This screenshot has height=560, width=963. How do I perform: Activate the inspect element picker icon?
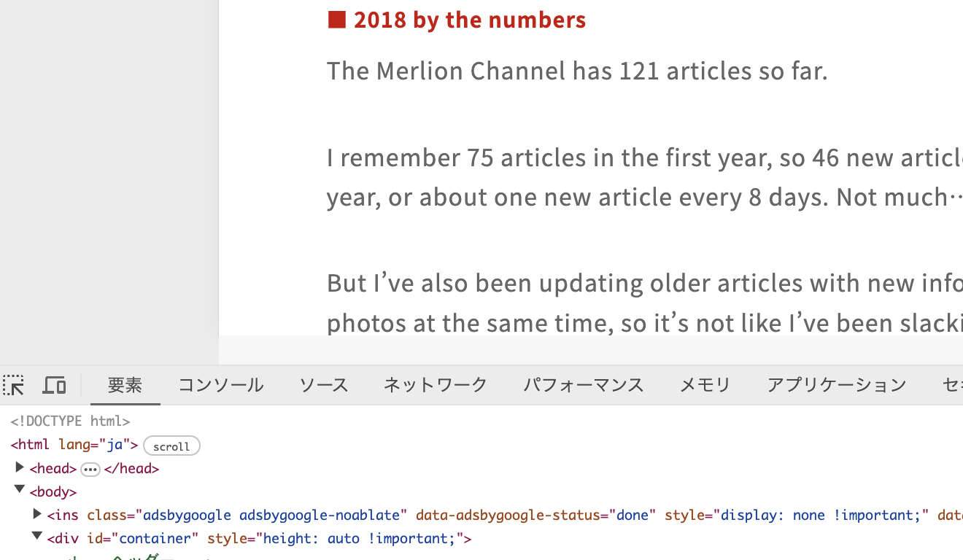(x=13, y=385)
